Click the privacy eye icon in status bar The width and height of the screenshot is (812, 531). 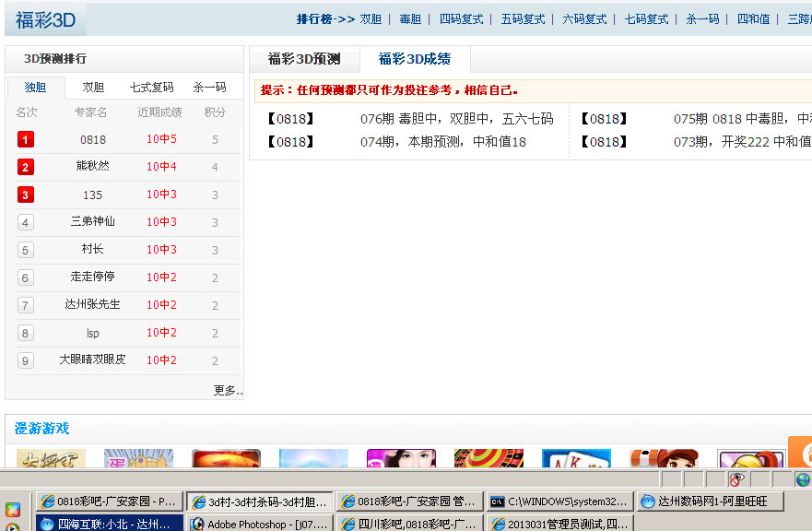click(x=736, y=479)
